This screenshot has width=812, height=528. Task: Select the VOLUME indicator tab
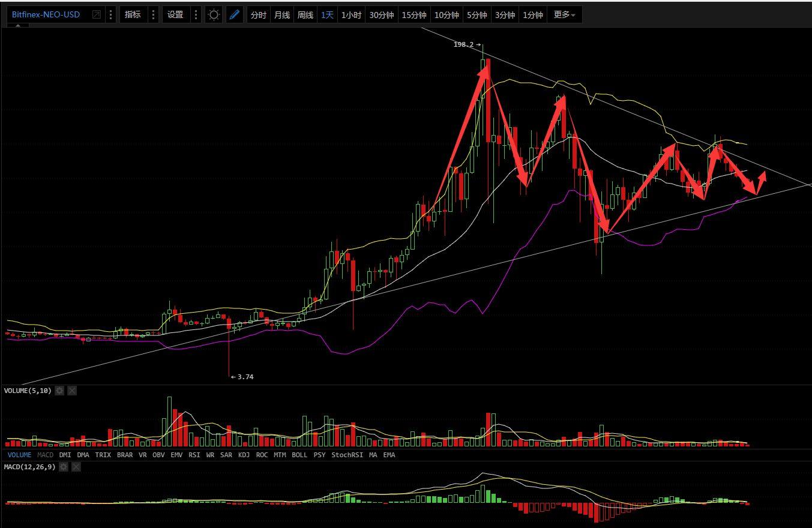coord(19,455)
